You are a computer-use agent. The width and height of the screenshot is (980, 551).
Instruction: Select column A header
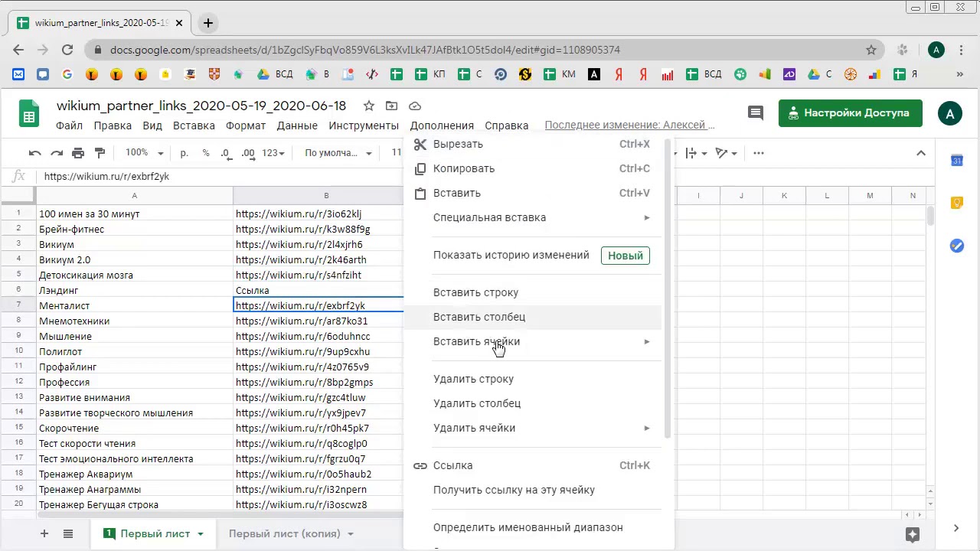tap(134, 196)
